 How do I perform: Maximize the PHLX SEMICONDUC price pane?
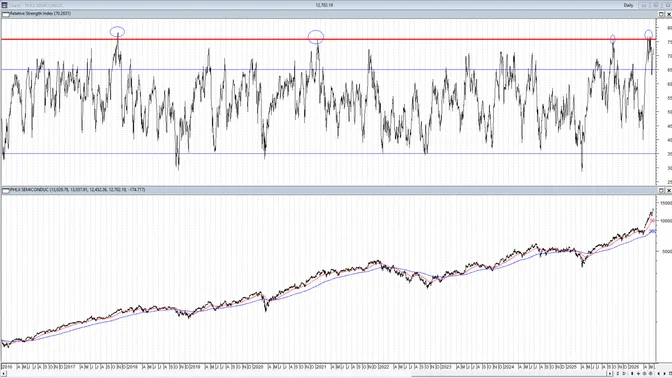(661, 190)
